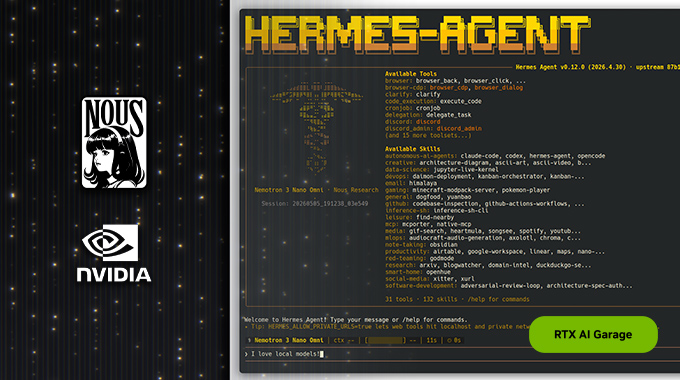Click the 'mcp: mcporter, native-mcp' row

[x=428, y=224]
